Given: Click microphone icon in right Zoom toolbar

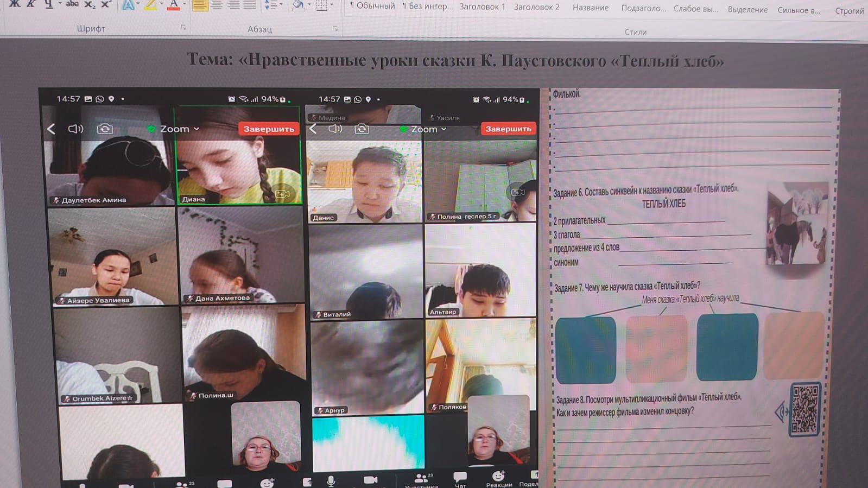Looking at the screenshot, I should coord(331,480).
